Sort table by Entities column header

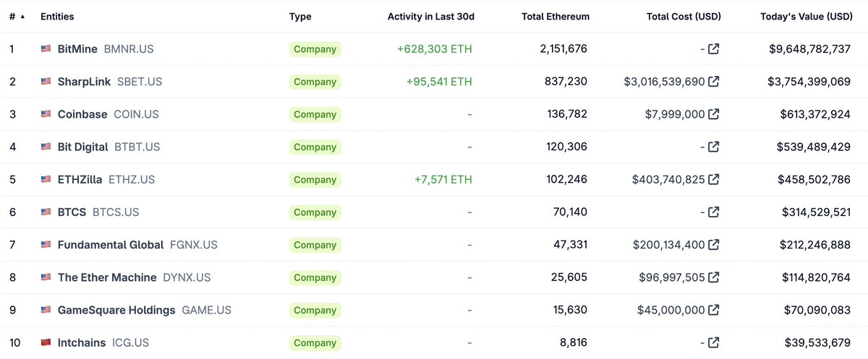57,17
